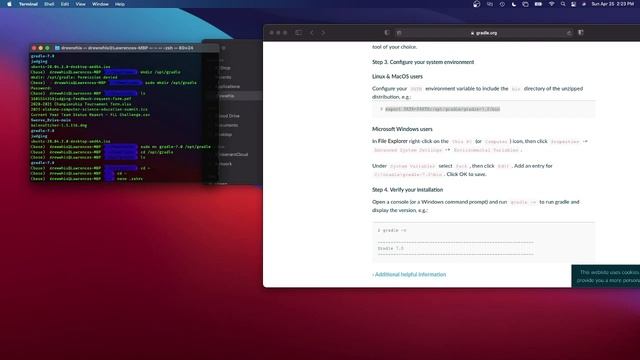Click the 'sudo mv gradle-7.0 /opt/gradle' terminal line
640x360 pixels.
coord(121,147)
